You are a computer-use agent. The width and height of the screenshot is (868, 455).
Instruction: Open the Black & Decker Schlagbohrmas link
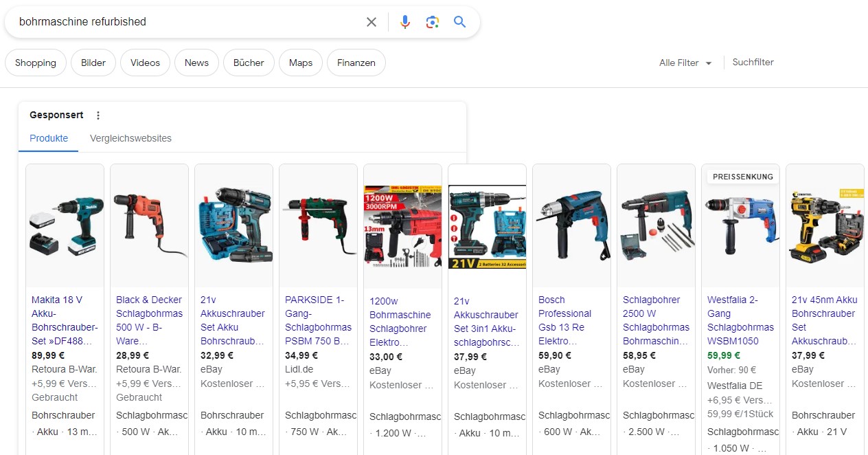(150, 320)
